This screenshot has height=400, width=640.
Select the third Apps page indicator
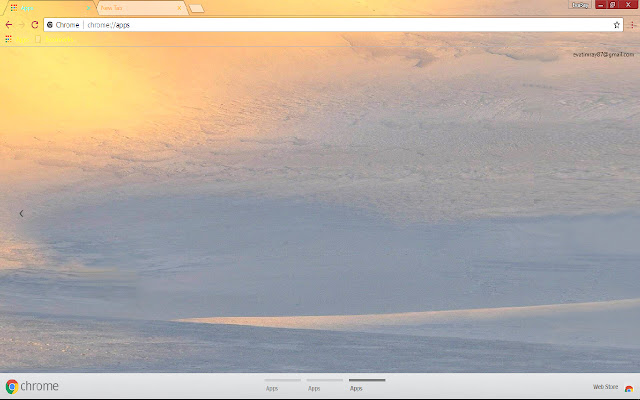pos(367,385)
